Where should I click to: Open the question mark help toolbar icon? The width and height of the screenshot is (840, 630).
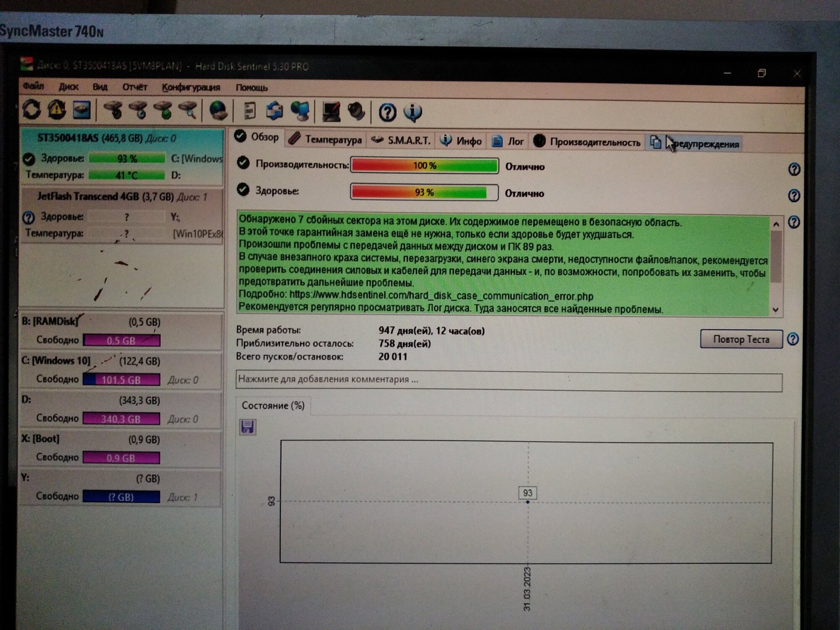click(387, 113)
